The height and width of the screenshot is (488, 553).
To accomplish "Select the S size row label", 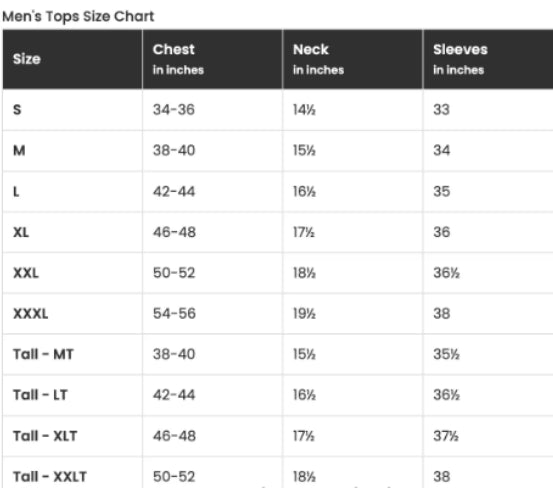I will click(17, 110).
